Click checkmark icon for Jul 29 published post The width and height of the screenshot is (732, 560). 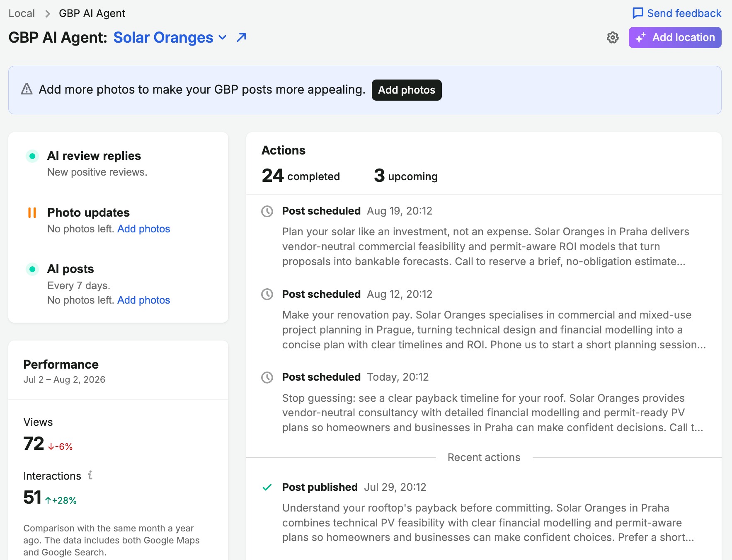point(267,487)
